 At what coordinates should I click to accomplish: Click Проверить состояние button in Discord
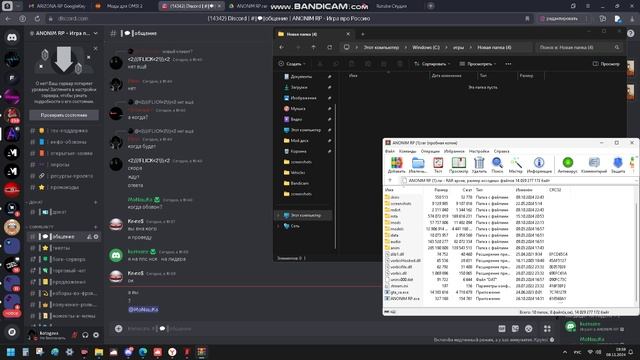click(x=64, y=115)
